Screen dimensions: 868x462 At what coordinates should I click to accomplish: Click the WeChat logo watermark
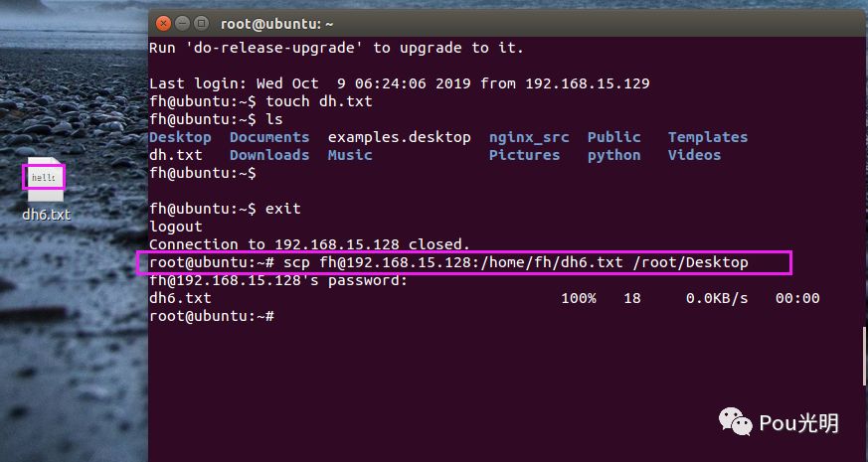(736, 422)
